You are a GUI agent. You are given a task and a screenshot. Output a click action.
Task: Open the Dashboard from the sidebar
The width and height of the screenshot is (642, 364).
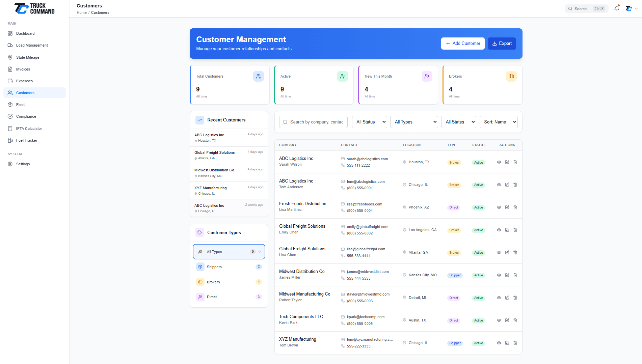click(x=25, y=33)
